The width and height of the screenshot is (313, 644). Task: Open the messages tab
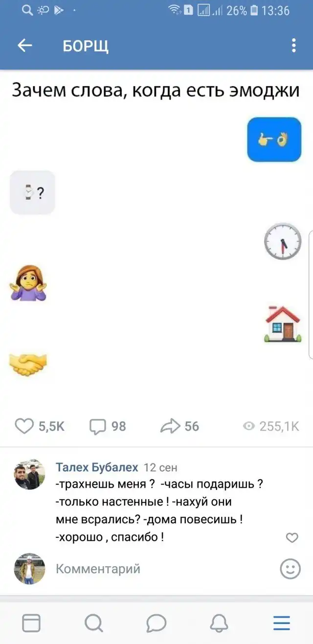pyautogui.click(x=156, y=623)
